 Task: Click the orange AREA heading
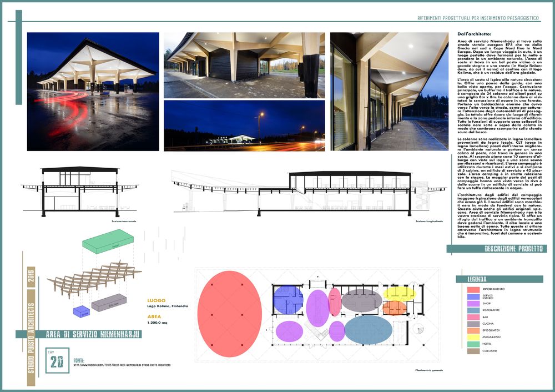point(154,316)
